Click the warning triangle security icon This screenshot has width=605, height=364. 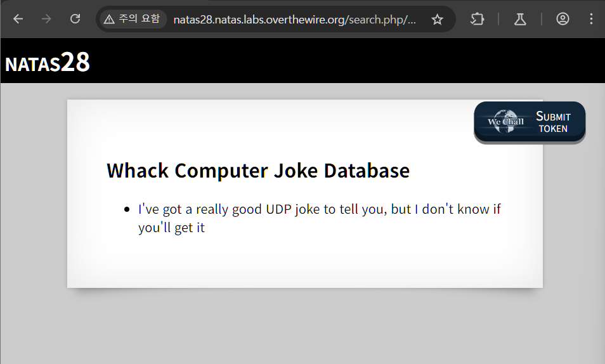click(109, 19)
